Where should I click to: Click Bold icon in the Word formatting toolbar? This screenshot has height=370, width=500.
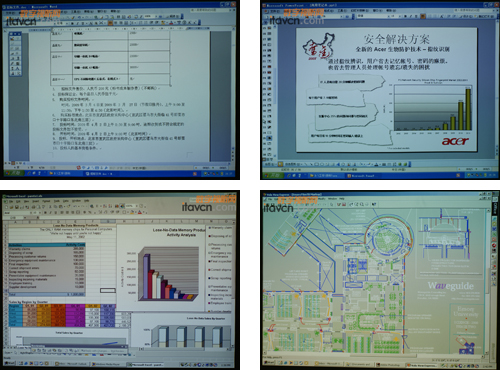(73, 23)
